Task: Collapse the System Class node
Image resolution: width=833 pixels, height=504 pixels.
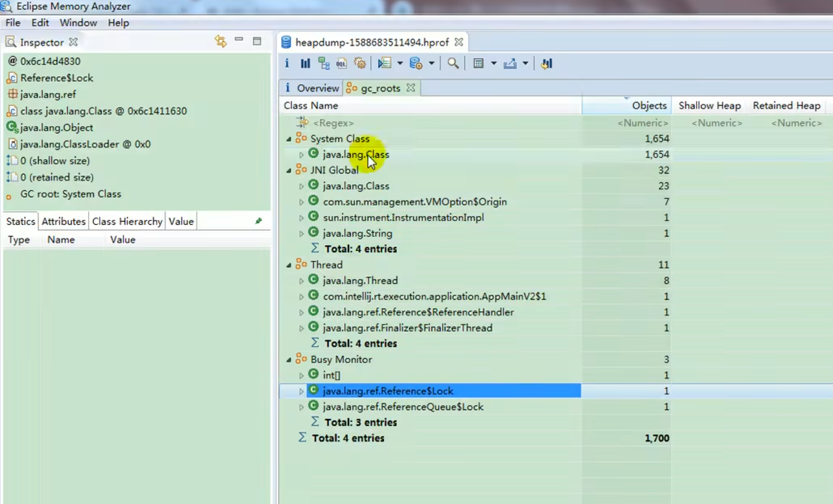Action: (289, 139)
